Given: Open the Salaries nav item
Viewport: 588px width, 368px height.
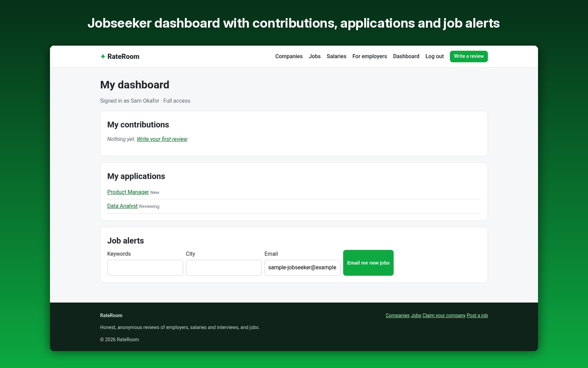Looking at the screenshot, I should [336, 56].
